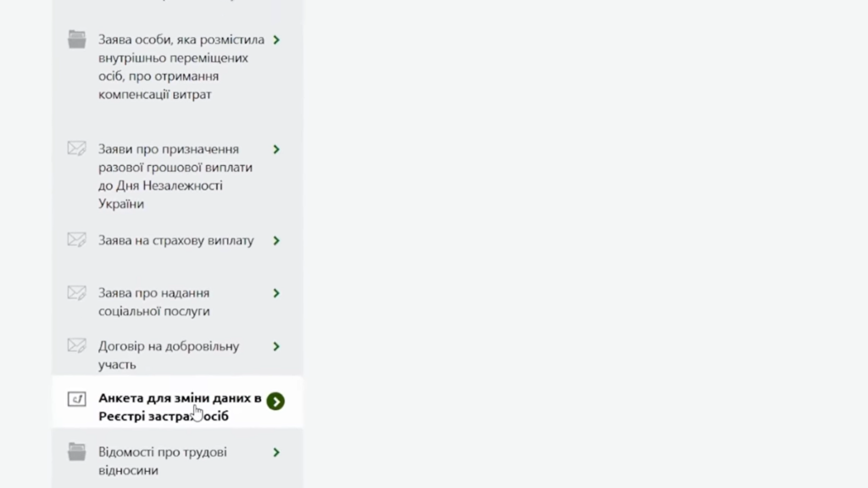Open 'Відомості про трудові відносини' link

(163, 461)
